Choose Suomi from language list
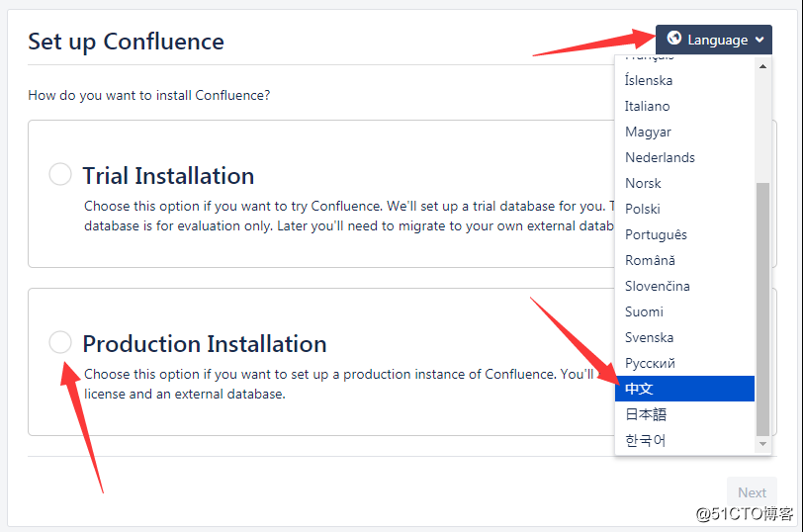 click(x=684, y=311)
